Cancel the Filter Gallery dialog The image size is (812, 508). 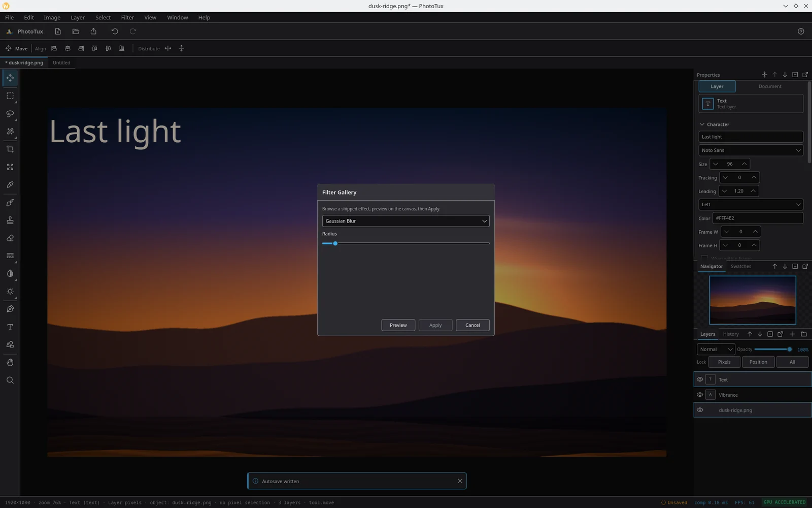pyautogui.click(x=472, y=325)
